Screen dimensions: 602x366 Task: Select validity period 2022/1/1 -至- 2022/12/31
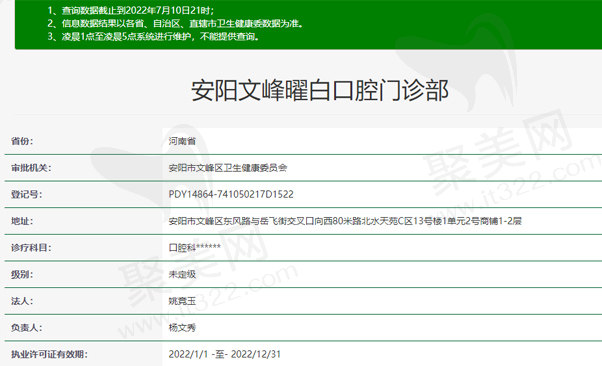tap(225, 354)
